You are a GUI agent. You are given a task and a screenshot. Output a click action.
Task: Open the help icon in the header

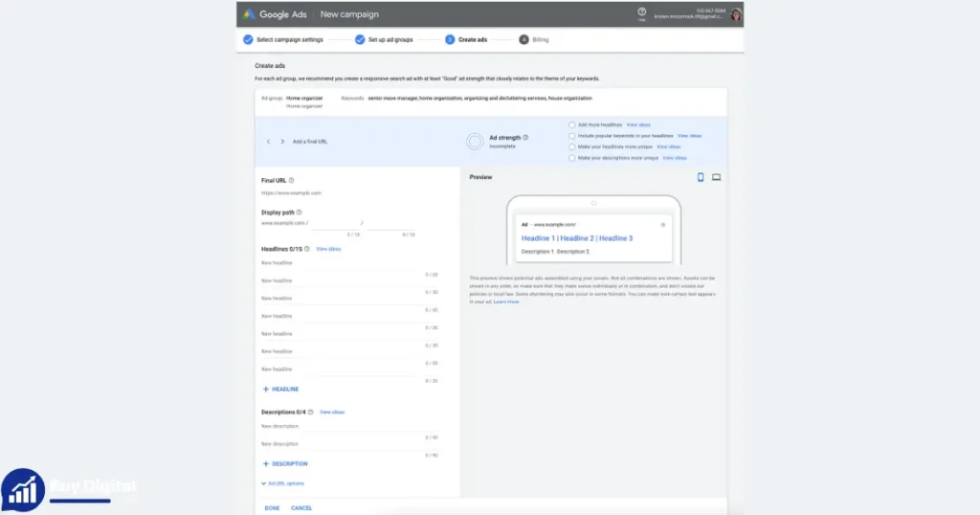point(641,11)
